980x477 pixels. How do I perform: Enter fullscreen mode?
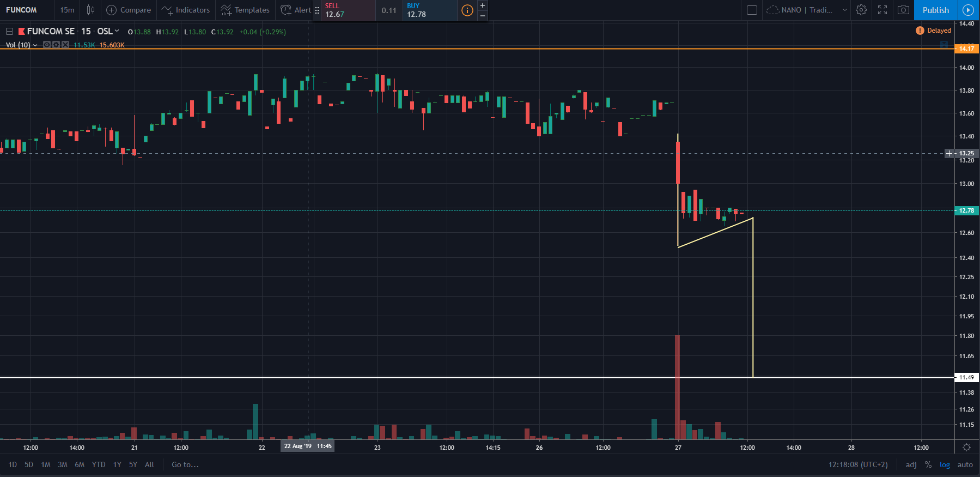point(882,10)
